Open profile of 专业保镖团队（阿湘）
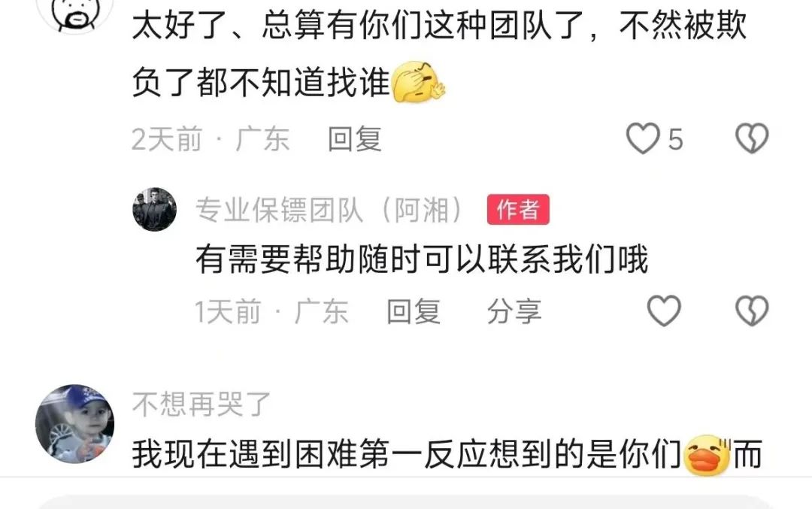This screenshot has width=812, height=509. click(x=329, y=210)
